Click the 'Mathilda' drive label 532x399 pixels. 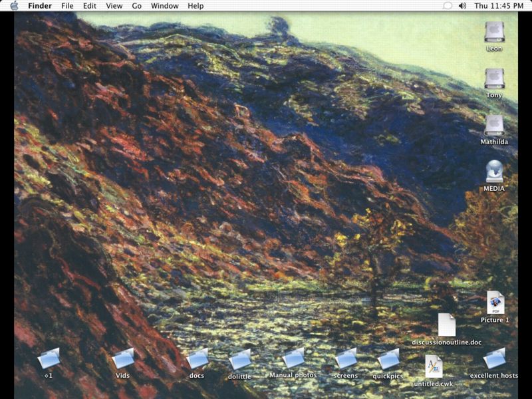point(494,142)
